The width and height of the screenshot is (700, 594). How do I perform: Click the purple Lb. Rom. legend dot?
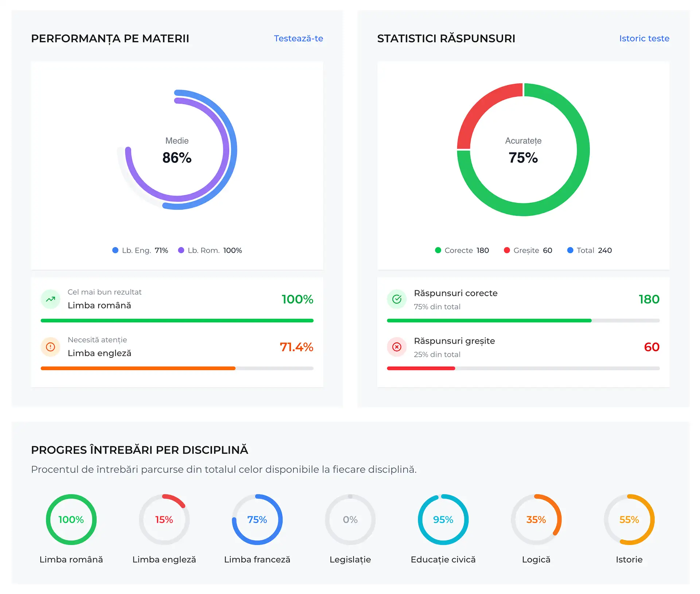pos(181,250)
